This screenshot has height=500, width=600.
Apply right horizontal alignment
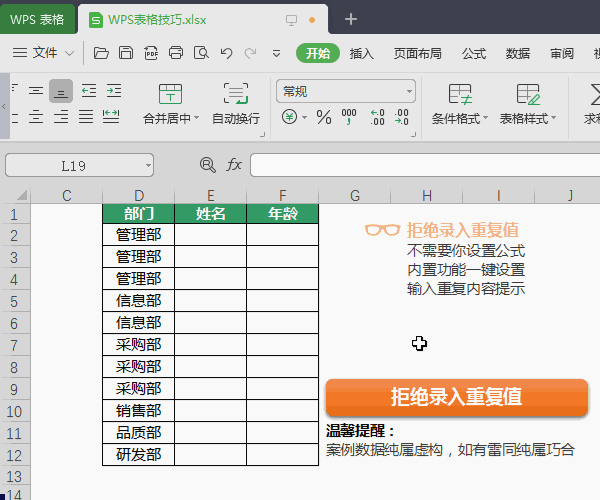[61, 116]
